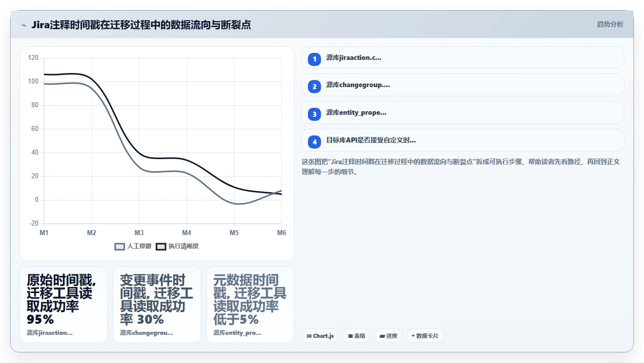Viewport: 644px width, 363px height.
Task: Click the number 2 step badge
Action: point(314,87)
